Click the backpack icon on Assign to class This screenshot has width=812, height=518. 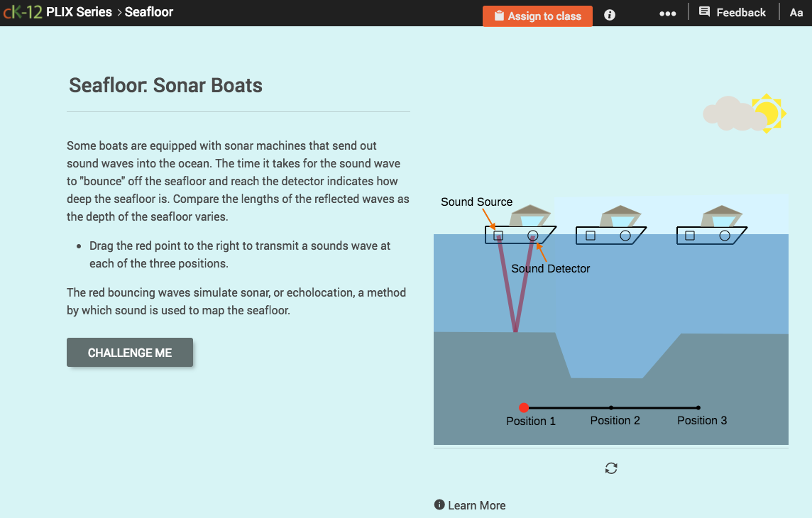pyautogui.click(x=498, y=15)
